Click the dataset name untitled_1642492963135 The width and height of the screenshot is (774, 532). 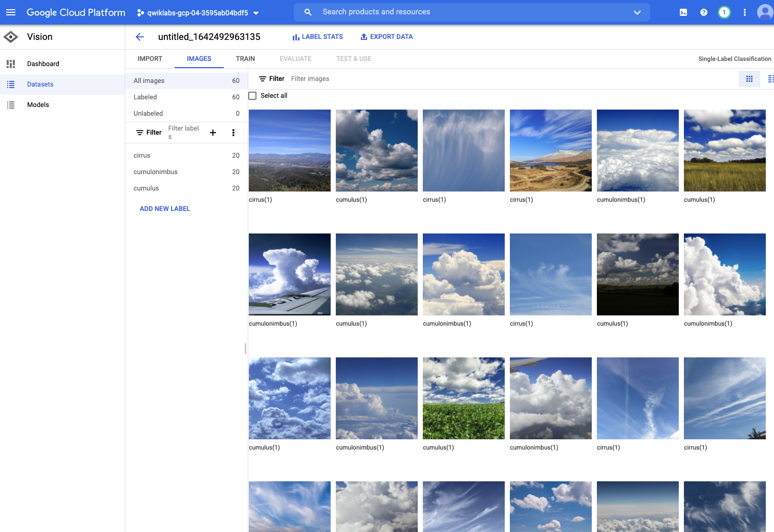coord(209,37)
